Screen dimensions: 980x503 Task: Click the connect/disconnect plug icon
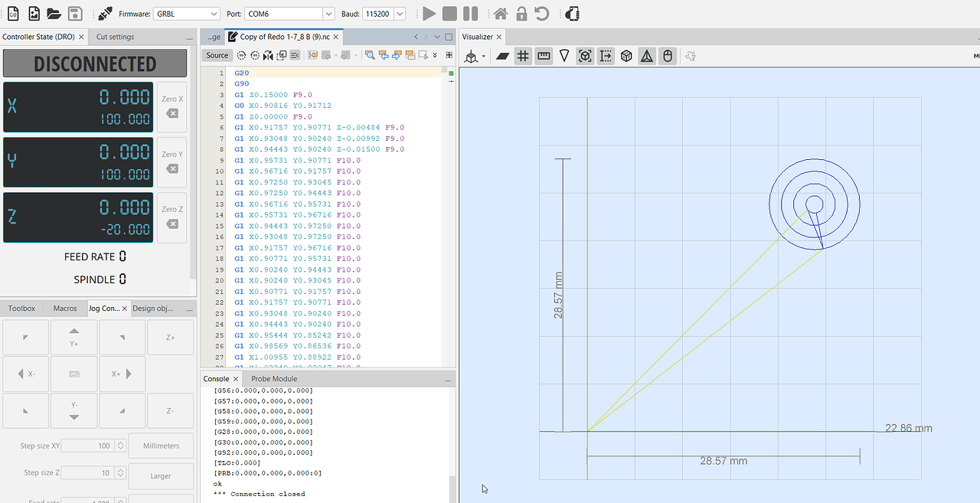tap(105, 14)
